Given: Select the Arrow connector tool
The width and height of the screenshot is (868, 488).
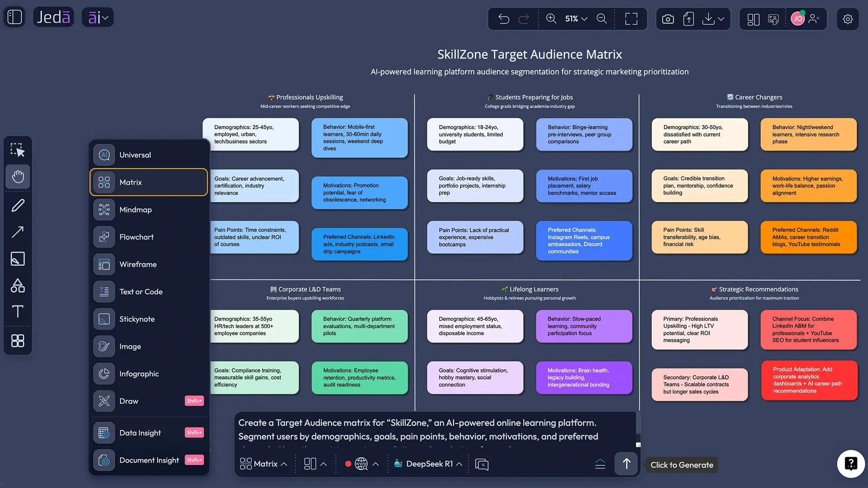Looking at the screenshot, I should click(x=18, y=232).
